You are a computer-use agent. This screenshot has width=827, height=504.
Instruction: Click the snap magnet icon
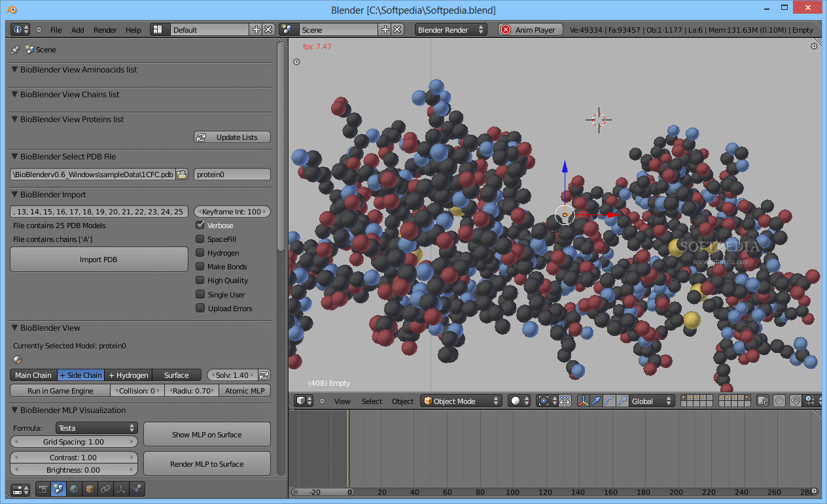coord(795,401)
